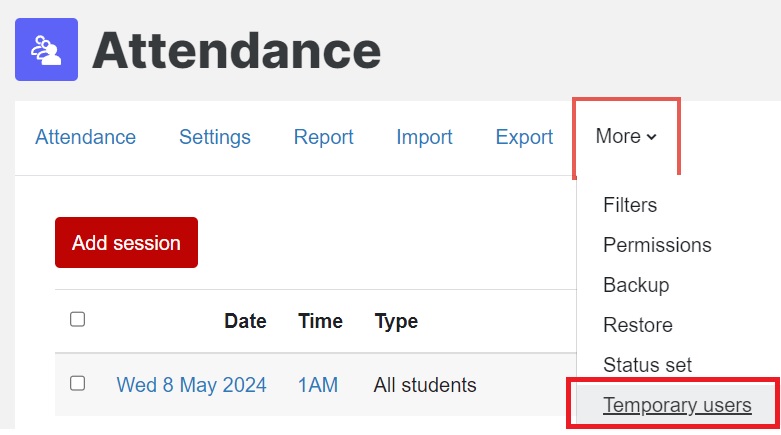
Task: Tick the select-all checkbox in header
Action: 77,319
